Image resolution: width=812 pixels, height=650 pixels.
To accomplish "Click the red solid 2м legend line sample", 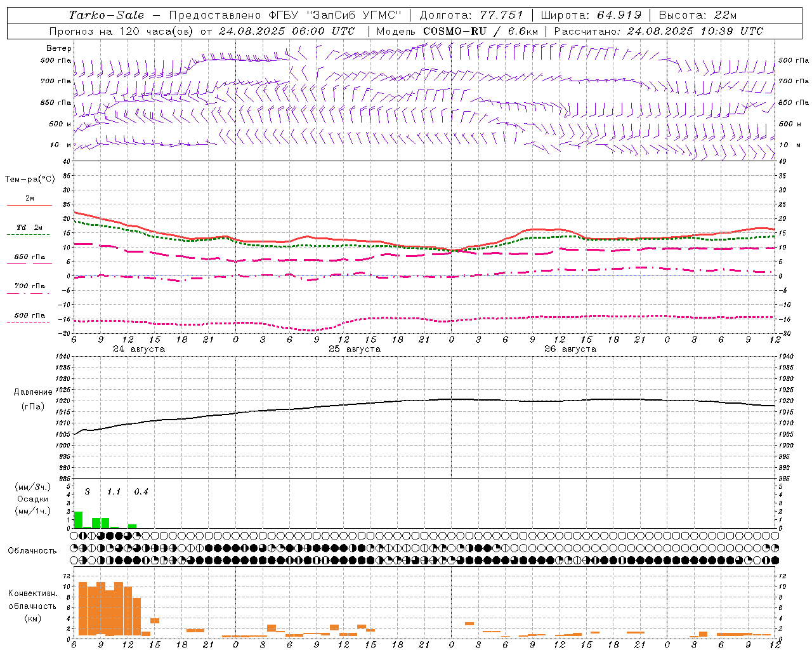I will [x=29, y=206].
